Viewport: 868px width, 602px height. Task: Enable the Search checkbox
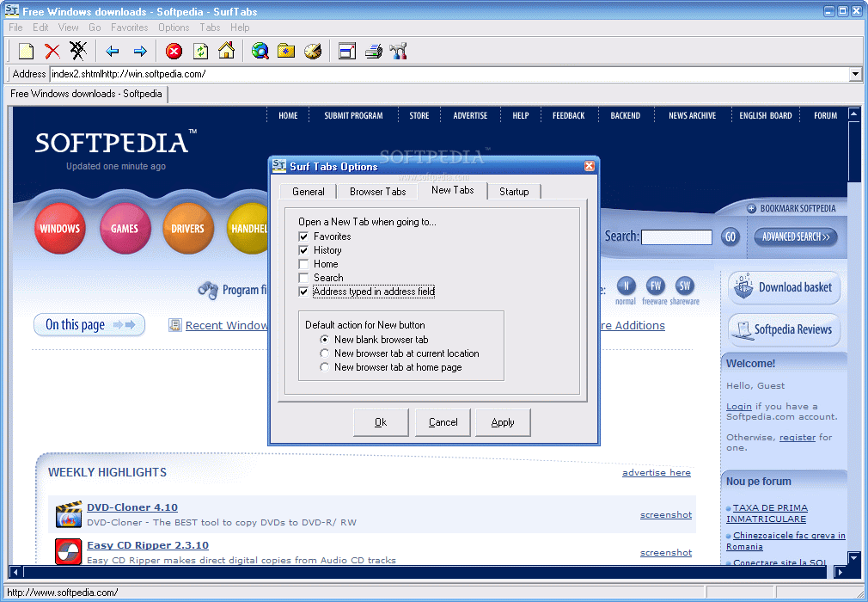coord(303,278)
